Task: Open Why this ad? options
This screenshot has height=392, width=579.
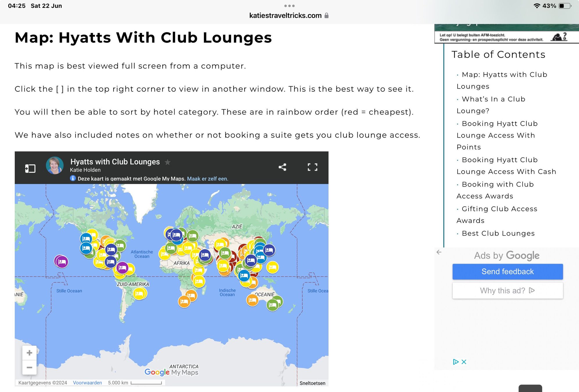Action: [507, 290]
